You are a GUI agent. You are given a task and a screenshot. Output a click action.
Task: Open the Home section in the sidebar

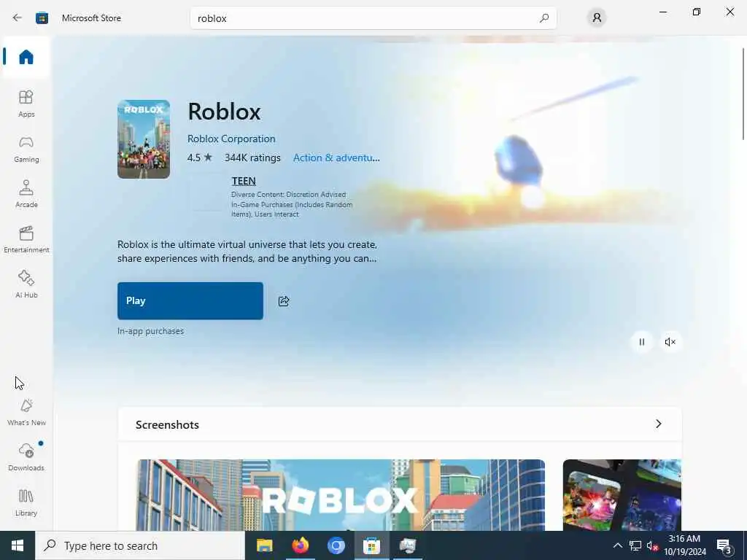tap(26, 57)
